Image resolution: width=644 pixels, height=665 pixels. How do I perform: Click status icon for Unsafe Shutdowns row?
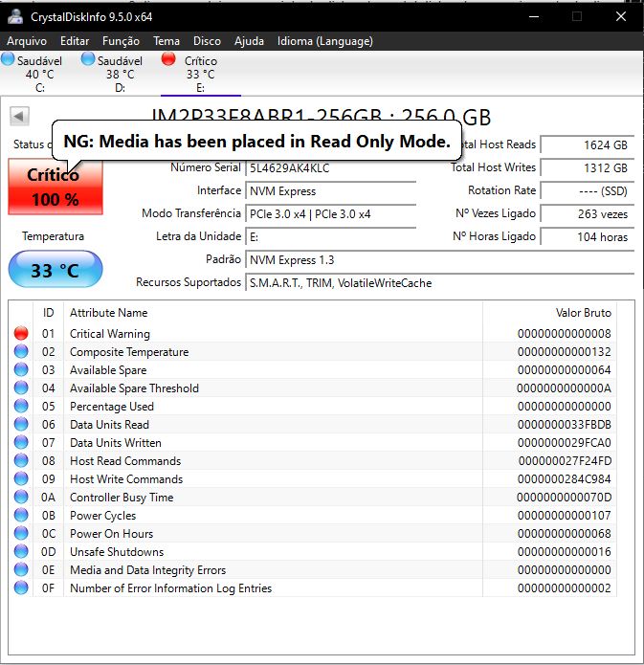tap(21, 552)
